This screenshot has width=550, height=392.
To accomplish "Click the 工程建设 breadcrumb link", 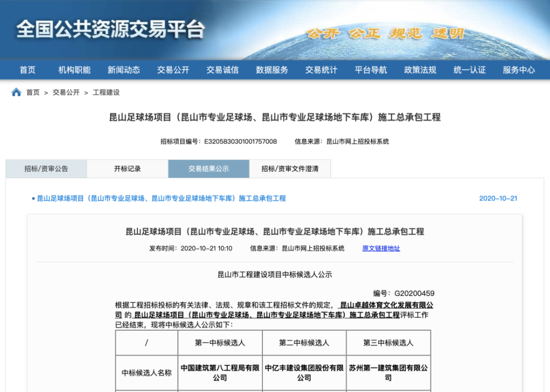I will pos(106,92).
